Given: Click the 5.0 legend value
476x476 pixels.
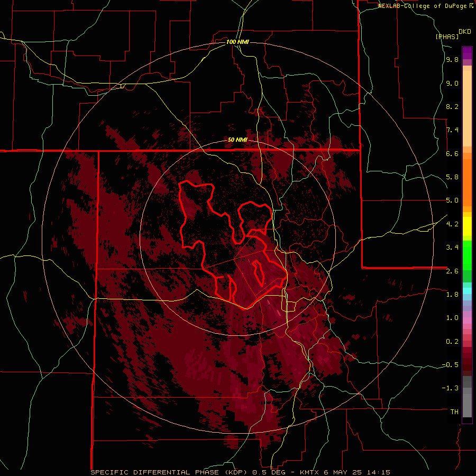Looking at the screenshot, I should [x=452, y=200].
